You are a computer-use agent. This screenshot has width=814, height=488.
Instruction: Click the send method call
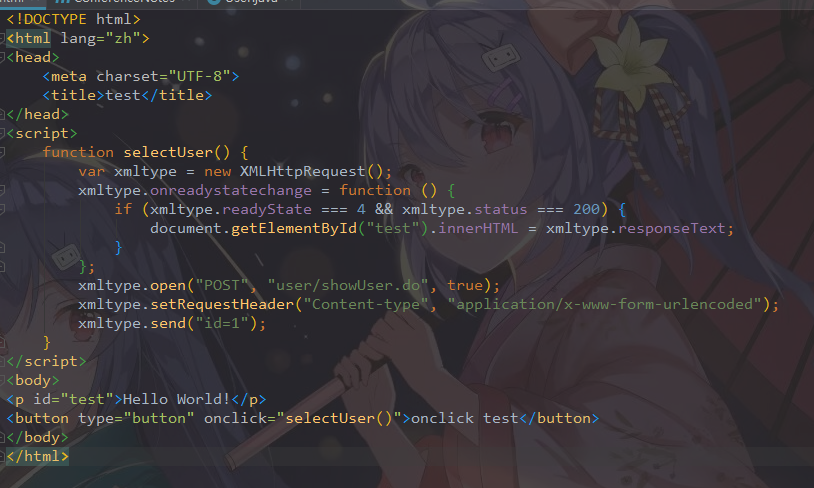[x=168, y=324]
